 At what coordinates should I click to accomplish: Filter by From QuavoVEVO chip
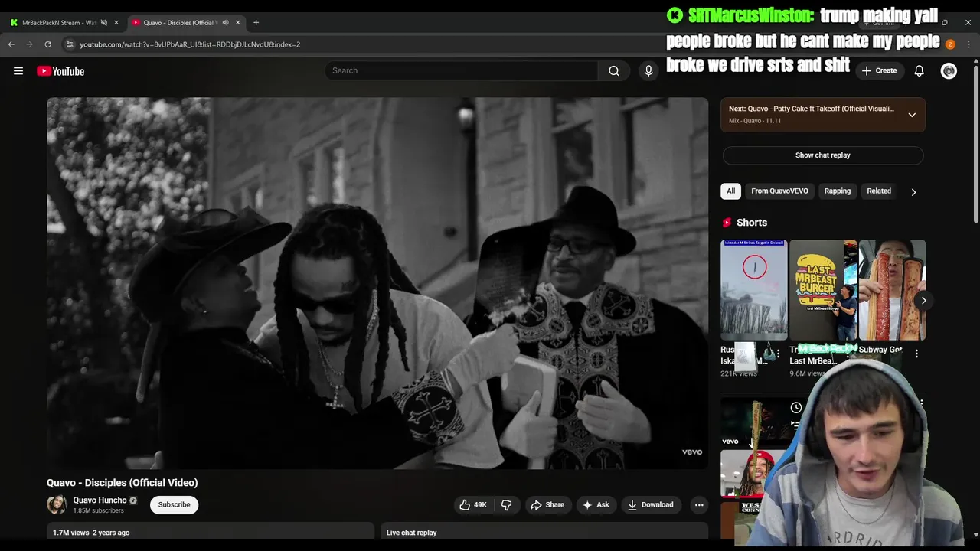[779, 191]
